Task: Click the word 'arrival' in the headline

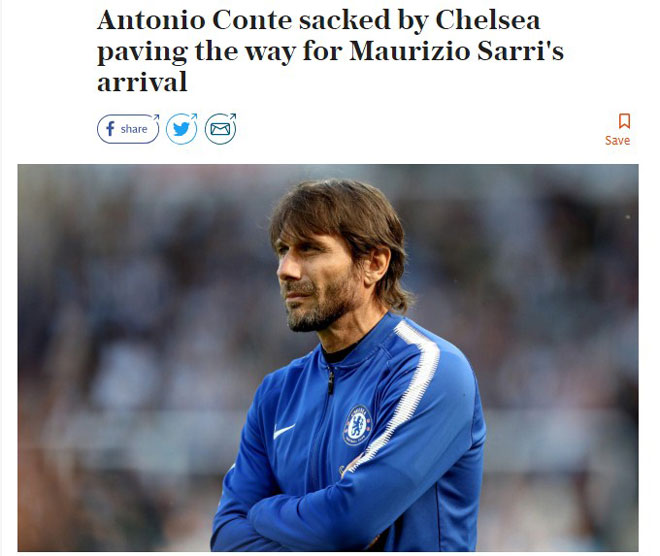Action: (142, 82)
